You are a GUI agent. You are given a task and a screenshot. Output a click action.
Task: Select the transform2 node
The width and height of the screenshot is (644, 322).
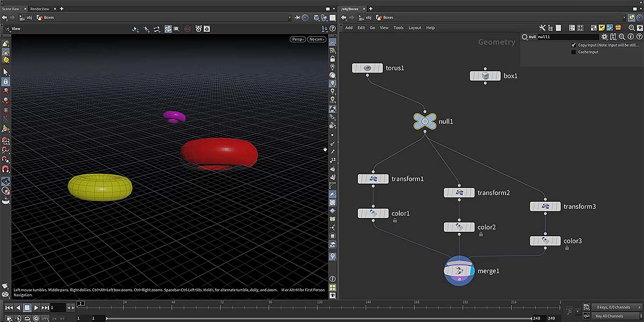pos(459,193)
